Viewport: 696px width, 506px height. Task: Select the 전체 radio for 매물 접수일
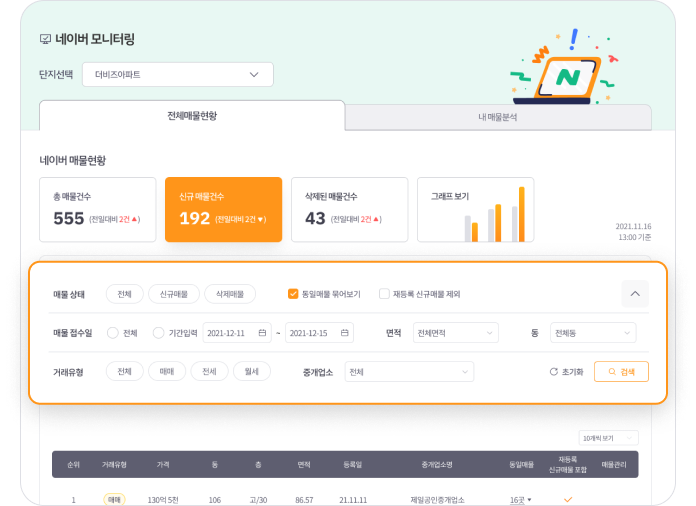113,333
